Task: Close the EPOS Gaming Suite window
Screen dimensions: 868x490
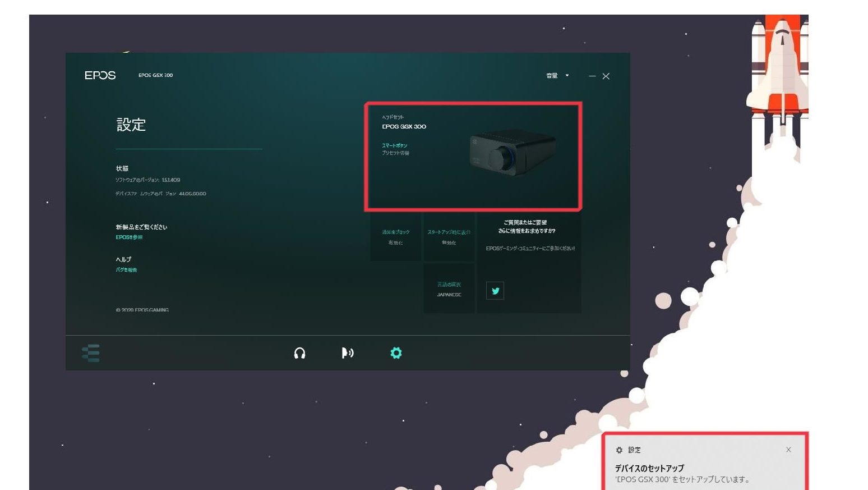Action: click(x=606, y=76)
